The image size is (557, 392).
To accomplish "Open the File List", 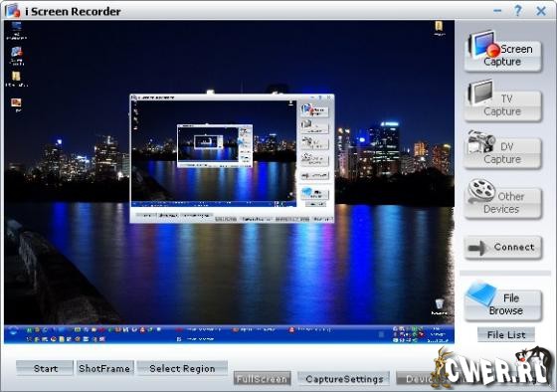I will [506, 334].
